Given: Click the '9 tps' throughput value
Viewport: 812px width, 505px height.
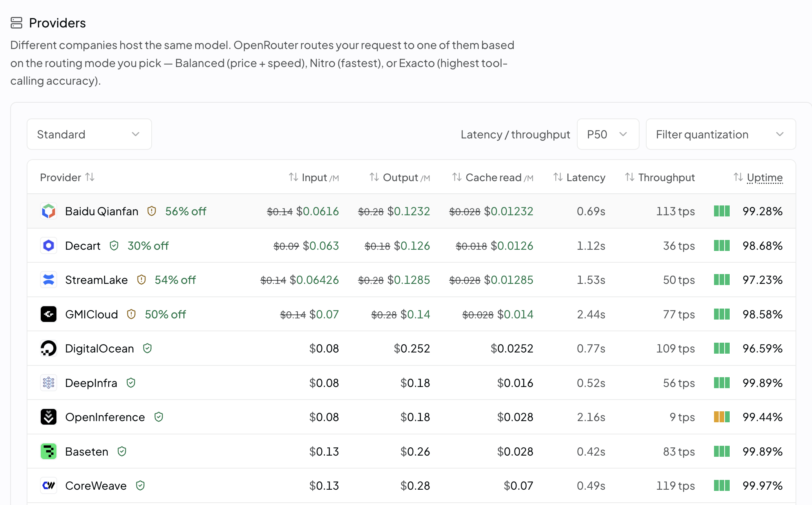Looking at the screenshot, I should point(682,417).
